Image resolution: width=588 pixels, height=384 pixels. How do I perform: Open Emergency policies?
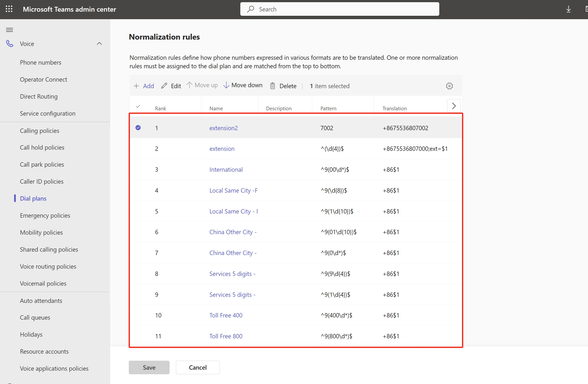pyautogui.click(x=45, y=216)
